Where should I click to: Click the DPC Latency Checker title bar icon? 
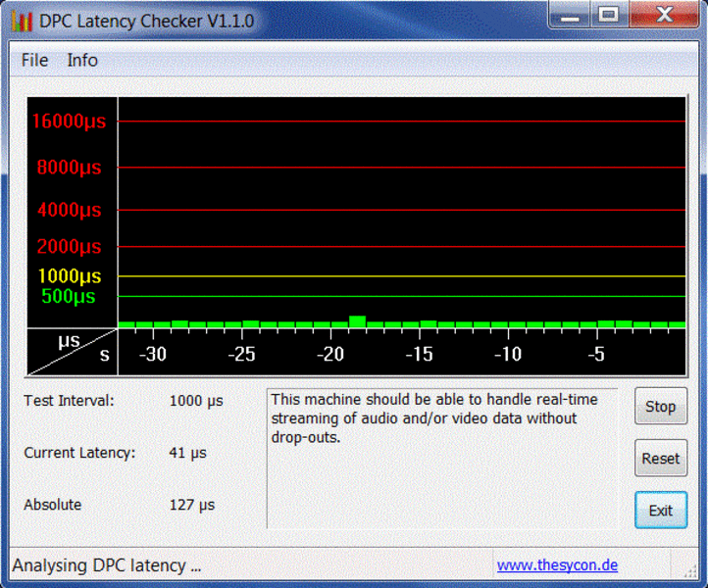coord(22,22)
